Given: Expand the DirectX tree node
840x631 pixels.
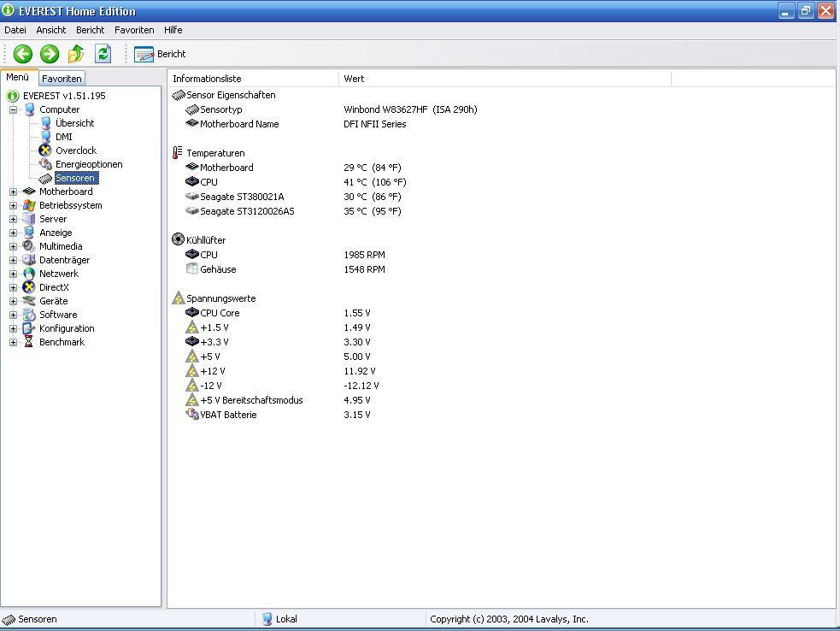Looking at the screenshot, I should point(13,287).
